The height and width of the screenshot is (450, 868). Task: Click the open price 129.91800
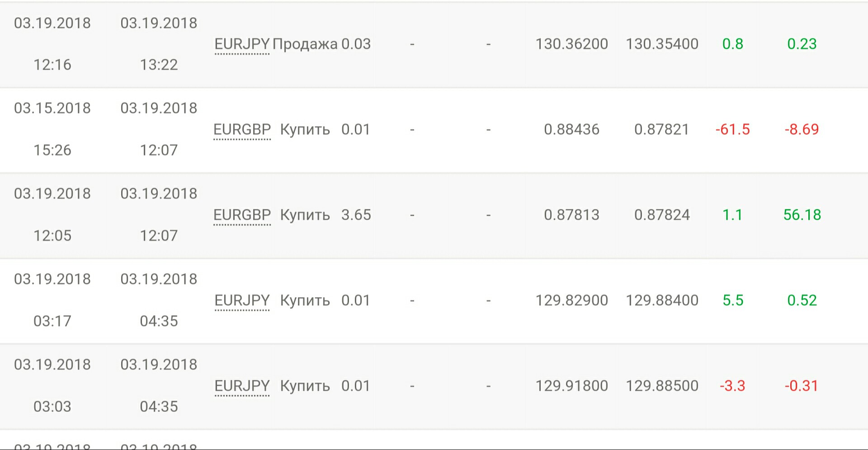(571, 386)
